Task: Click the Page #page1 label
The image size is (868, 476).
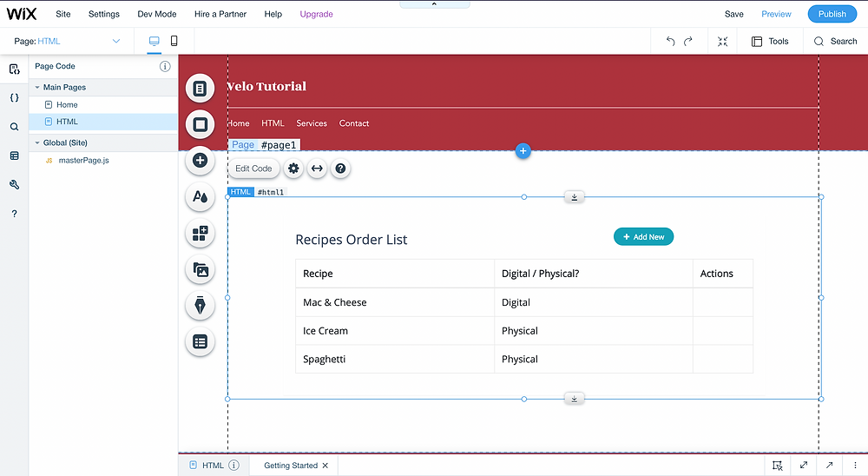Action: click(264, 145)
